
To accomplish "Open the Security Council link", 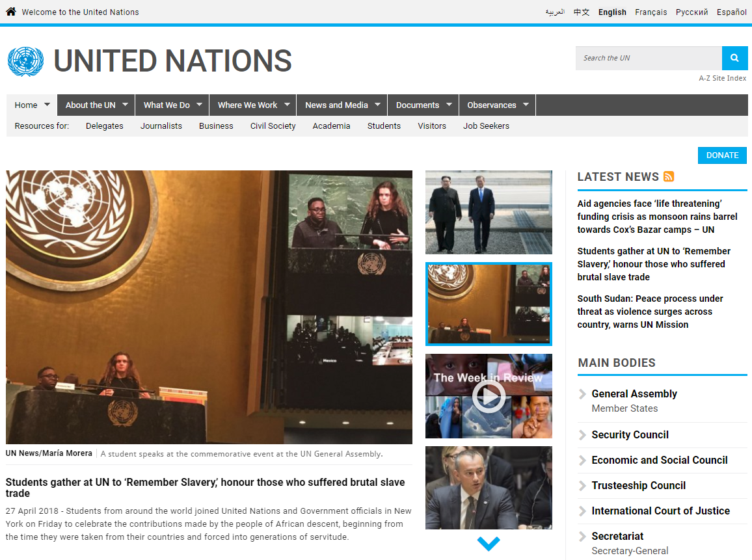I will (630, 435).
